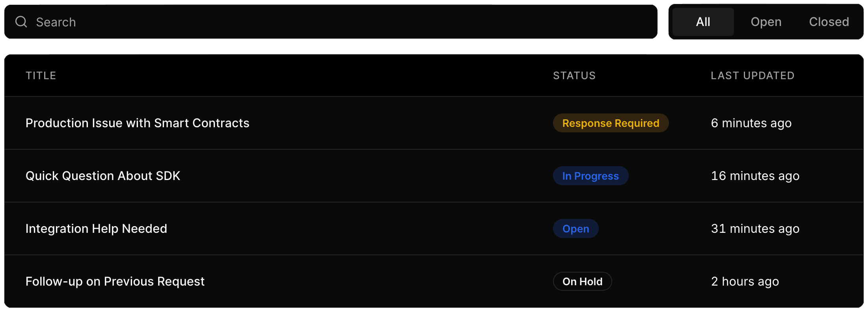Image resolution: width=868 pixels, height=312 pixels.
Task: Click the Response Required status badge
Action: [x=611, y=123]
